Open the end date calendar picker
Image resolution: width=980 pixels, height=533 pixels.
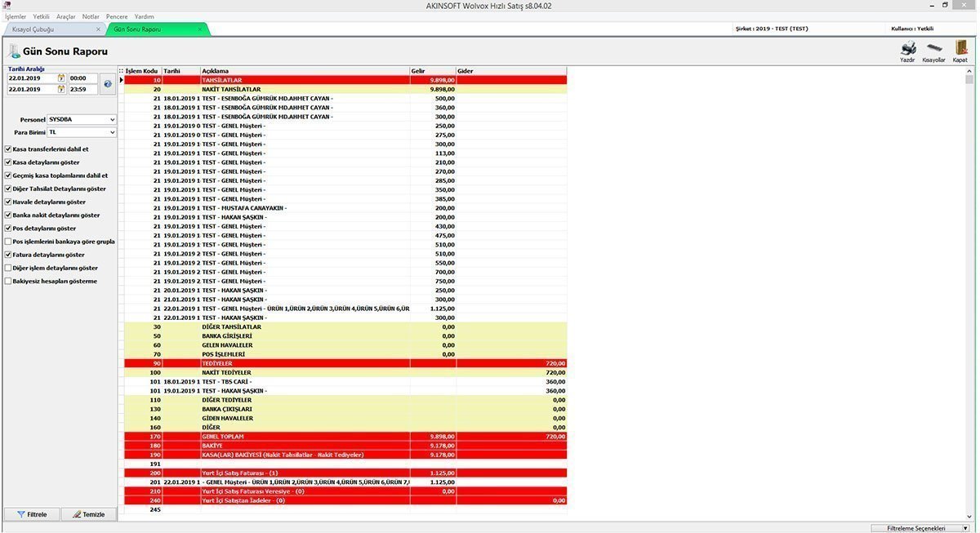(x=61, y=90)
